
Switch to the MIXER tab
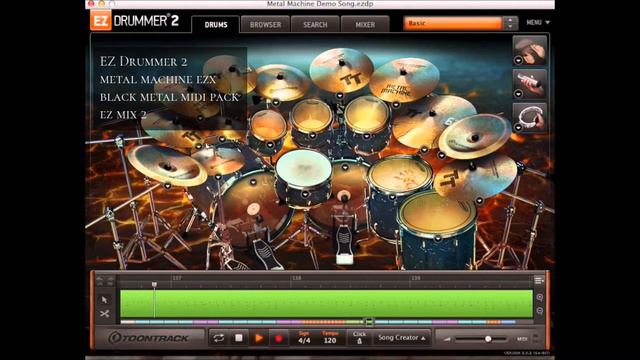pos(365,24)
